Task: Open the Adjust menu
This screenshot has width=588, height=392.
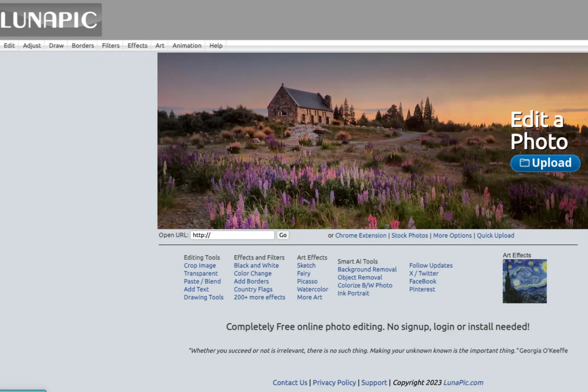Action: [x=32, y=46]
